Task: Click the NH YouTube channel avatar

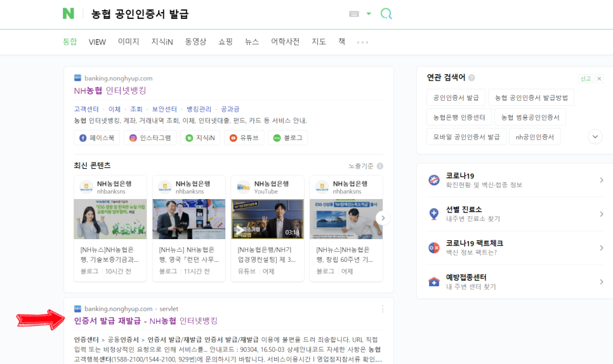Action: 243,187
